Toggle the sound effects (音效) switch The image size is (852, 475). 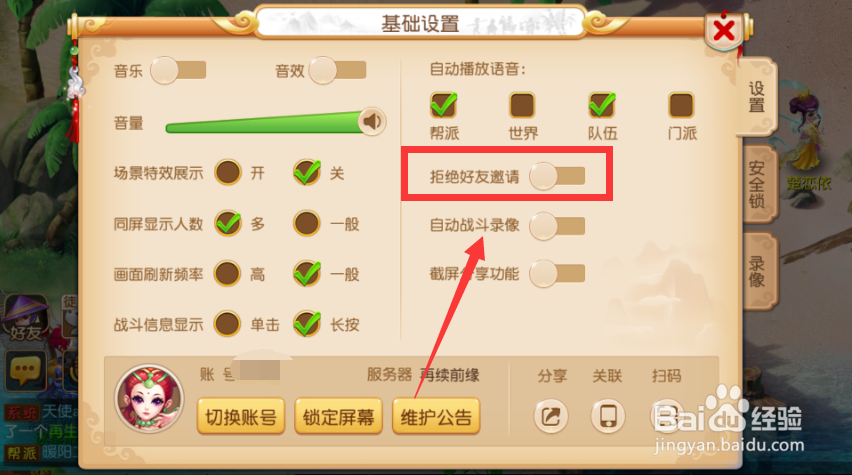click(337, 71)
